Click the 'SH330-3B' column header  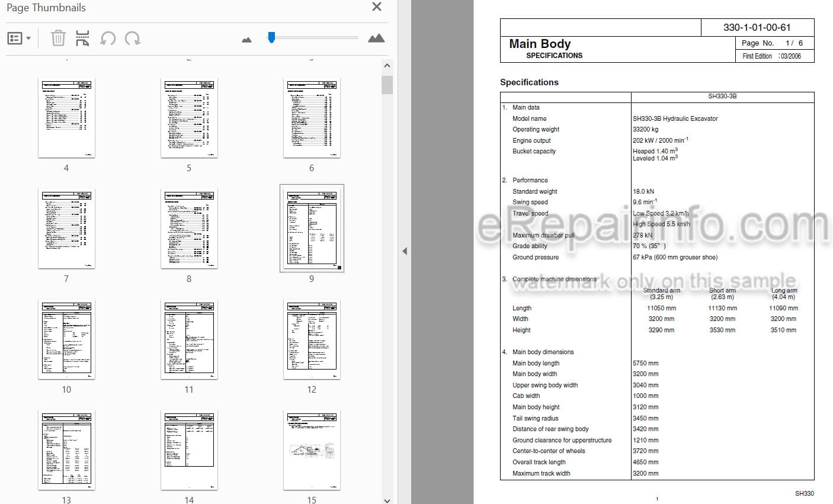pos(722,96)
